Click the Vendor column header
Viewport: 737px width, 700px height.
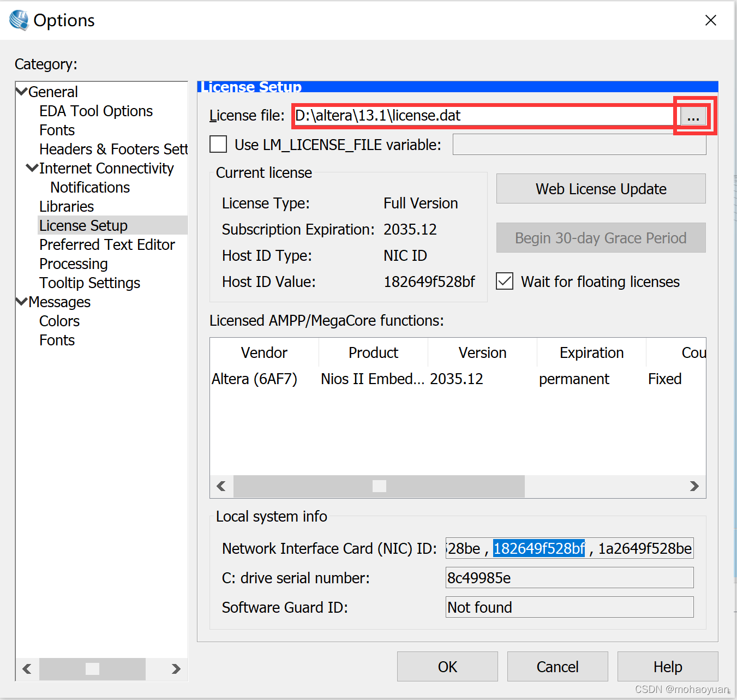point(265,353)
